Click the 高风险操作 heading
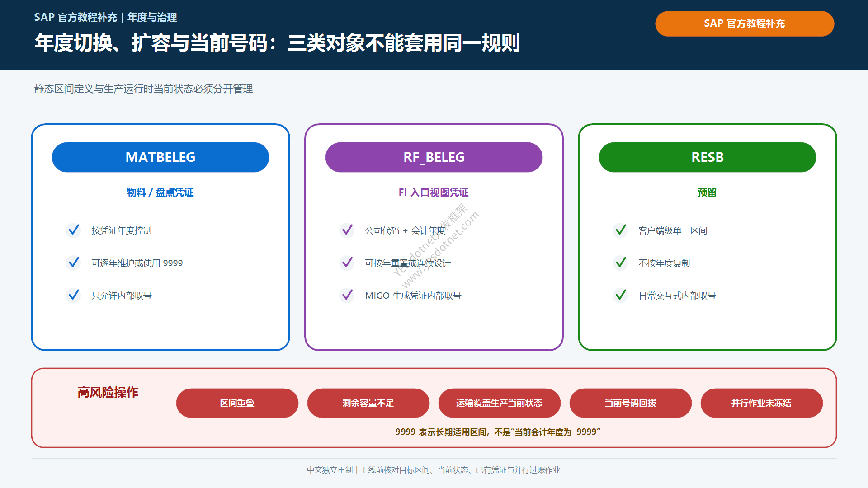Screen dimensions: 868x488 [108, 392]
